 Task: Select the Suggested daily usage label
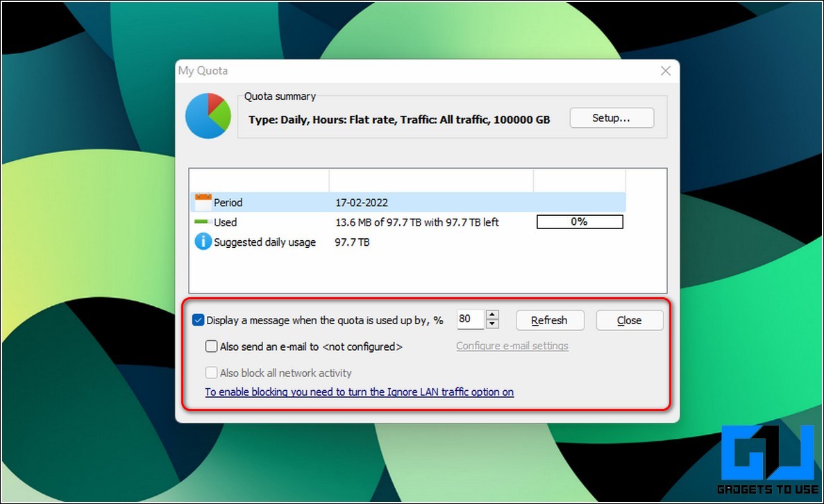[x=265, y=242]
